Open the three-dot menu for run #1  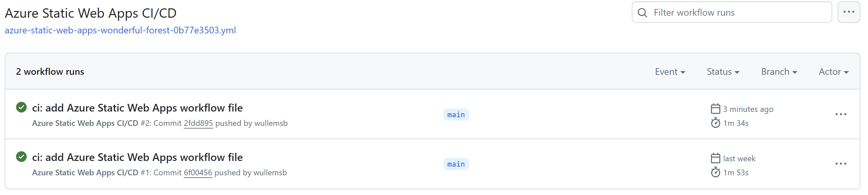coord(841,164)
